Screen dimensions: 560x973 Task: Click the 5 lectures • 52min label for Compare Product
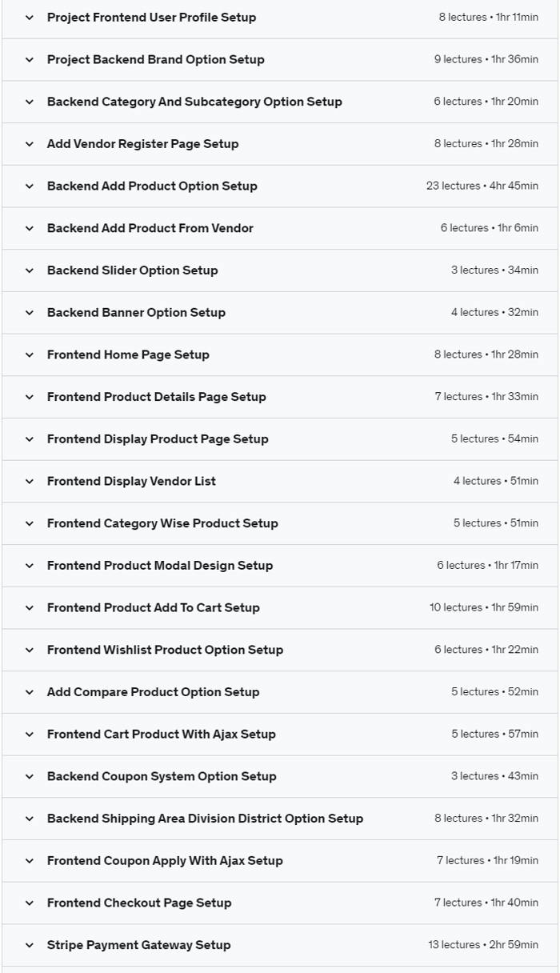tap(494, 692)
